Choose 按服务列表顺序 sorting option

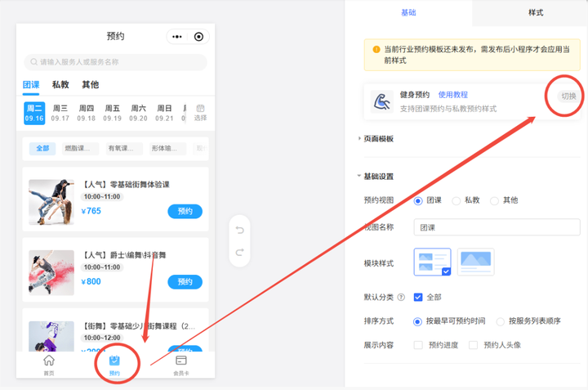tap(501, 321)
